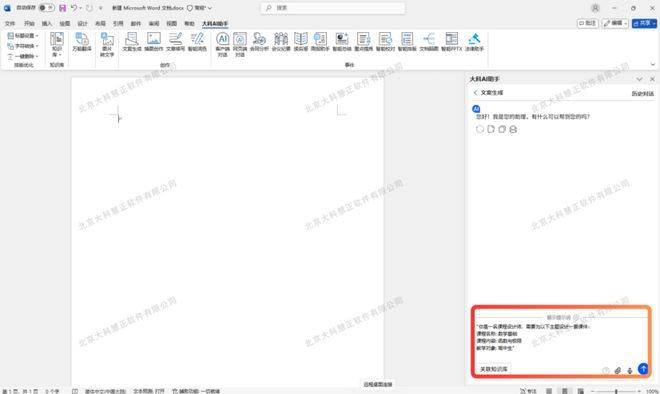This screenshot has height=394, width=660.
Task: Open the sensitivity label dropdown beside the filename
Action: click(200, 8)
